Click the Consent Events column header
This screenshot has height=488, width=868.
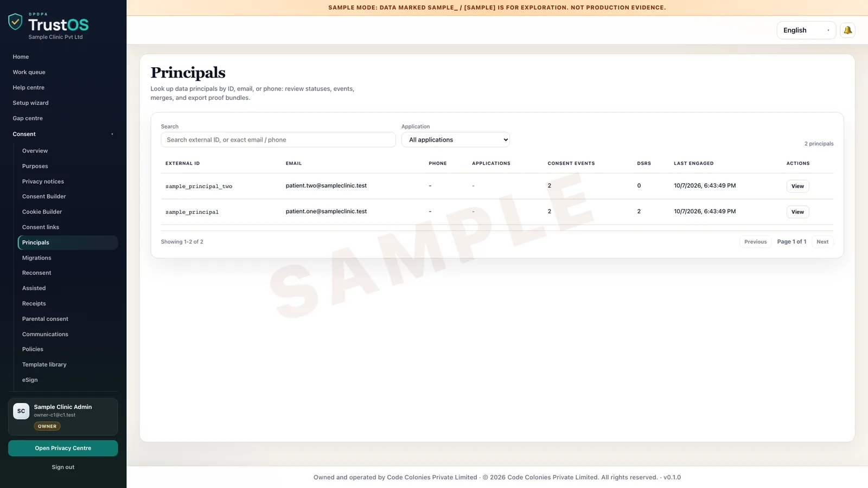coord(571,163)
